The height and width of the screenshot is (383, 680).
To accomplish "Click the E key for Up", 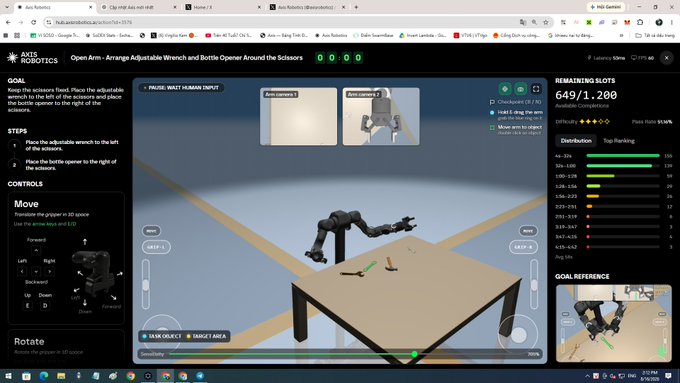I will tap(27, 305).
